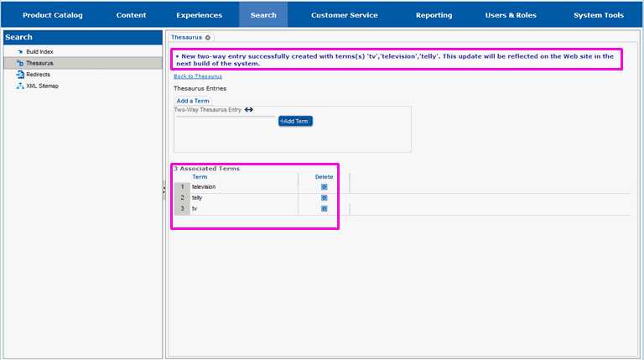
Task: Click the XML Sitemap icon in sidebar
Action: click(x=20, y=86)
